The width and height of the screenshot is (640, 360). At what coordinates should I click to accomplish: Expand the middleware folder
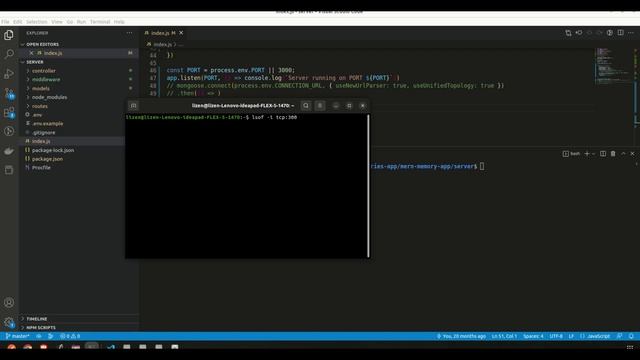pos(46,80)
